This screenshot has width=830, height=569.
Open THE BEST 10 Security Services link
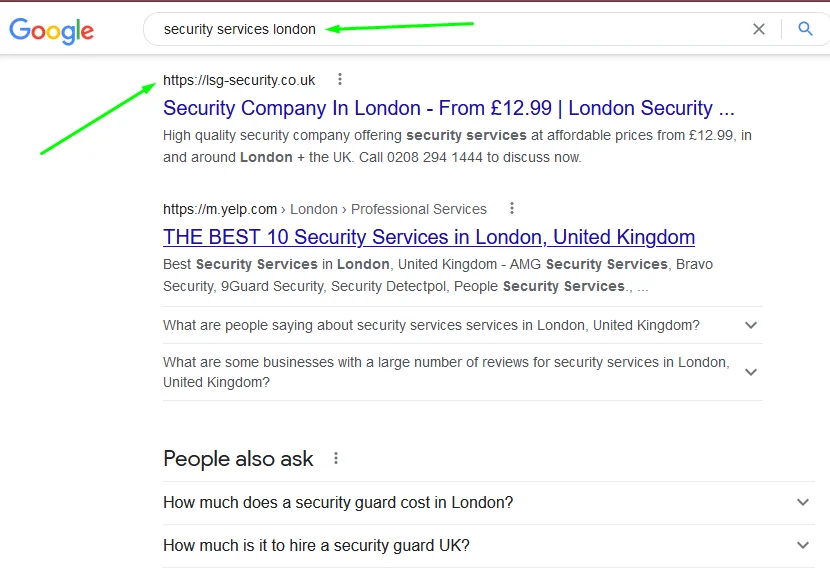pos(429,237)
